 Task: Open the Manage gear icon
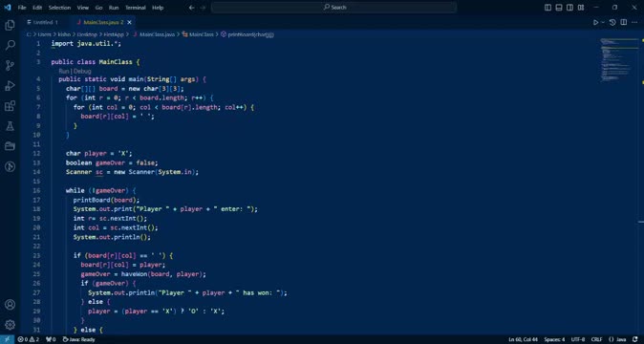point(10,325)
